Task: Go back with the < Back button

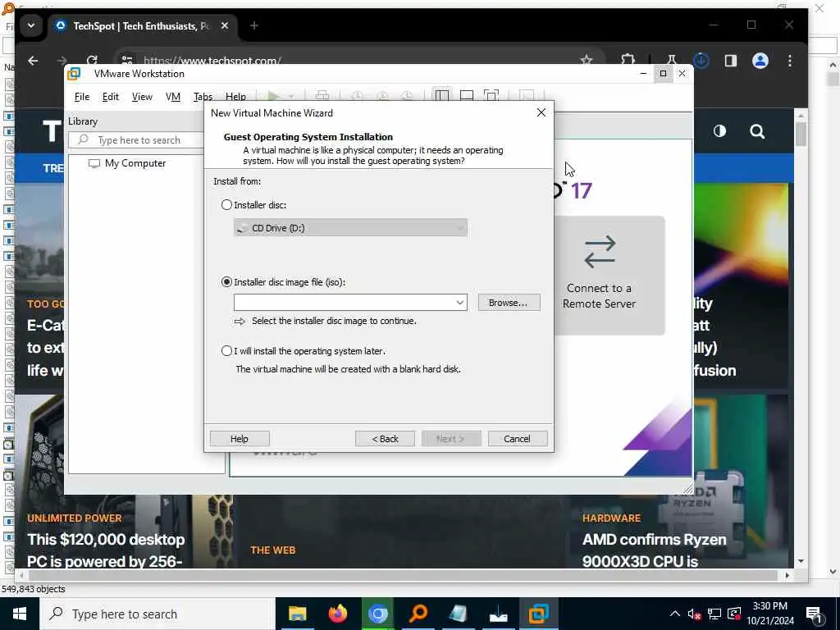Action: [385, 439]
